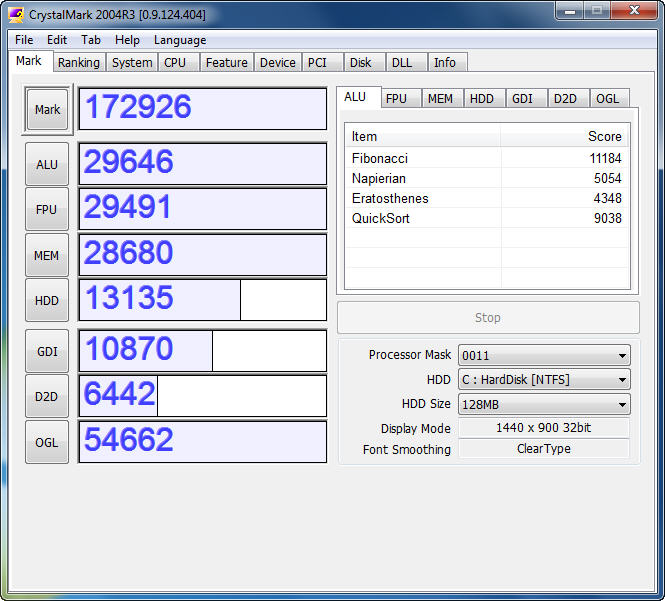Viewport: 665px width, 601px height.
Task: Select the QuickSort row
Action: [487, 218]
